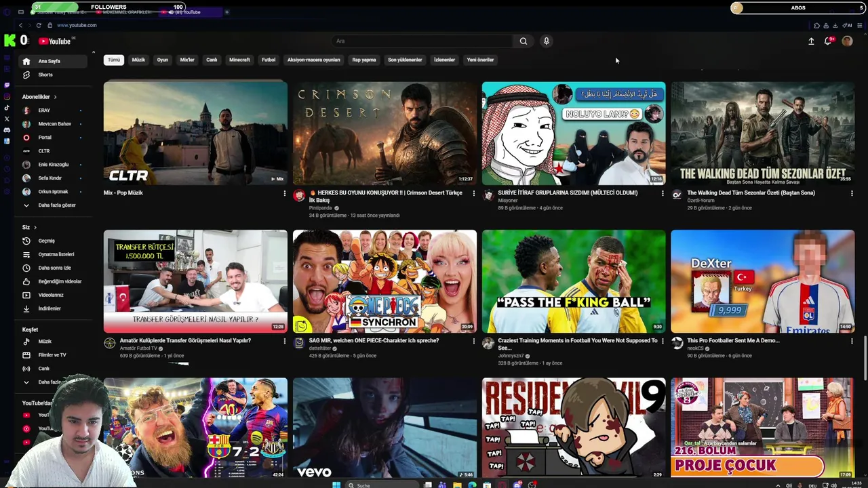Select the Oyun filter chip
Viewport: 868px width, 488px height.
click(x=163, y=60)
